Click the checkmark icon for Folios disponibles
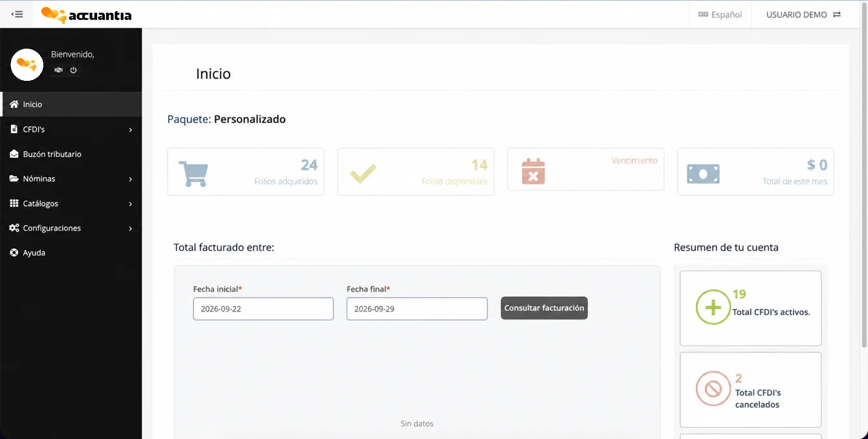 pos(363,174)
